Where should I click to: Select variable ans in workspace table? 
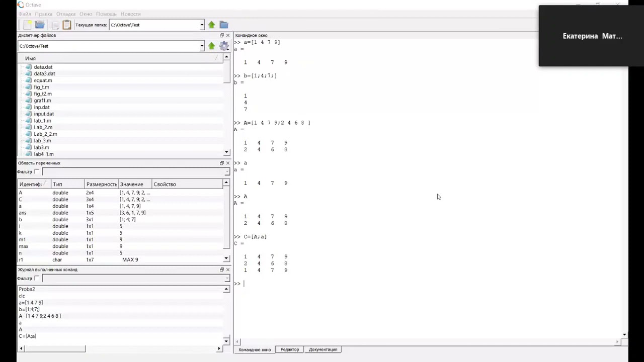[120, 213]
